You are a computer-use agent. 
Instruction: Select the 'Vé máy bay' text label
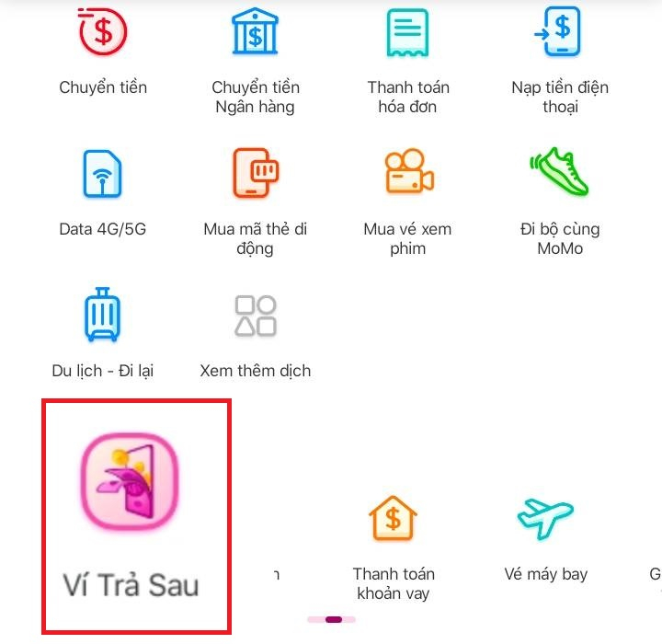coord(545,574)
